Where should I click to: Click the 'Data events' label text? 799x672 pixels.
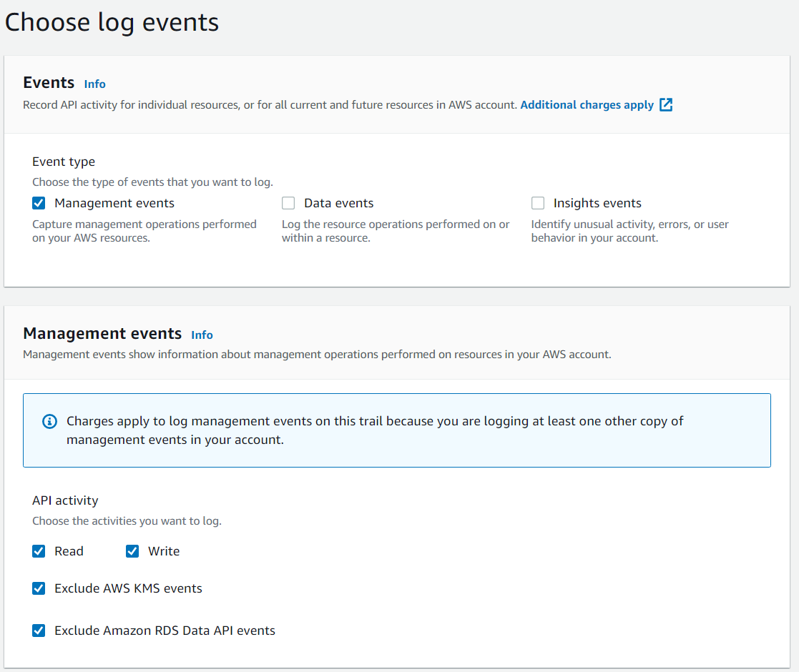[338, 203]
